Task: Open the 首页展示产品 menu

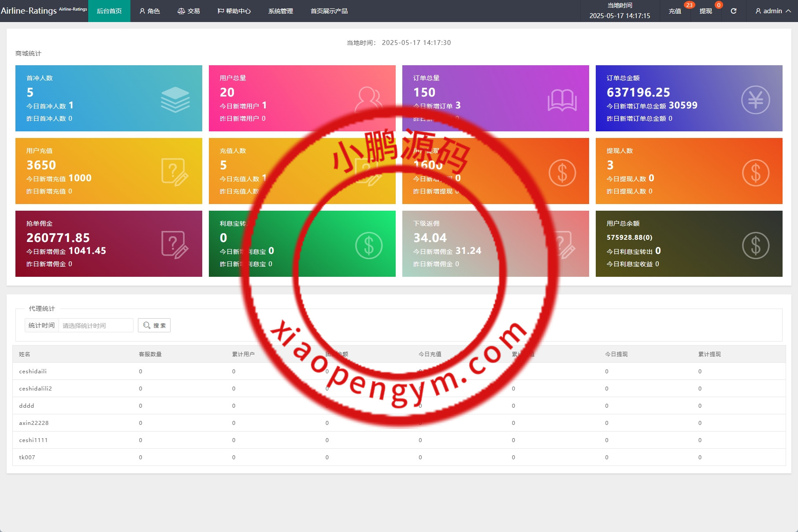Action: 329,11
